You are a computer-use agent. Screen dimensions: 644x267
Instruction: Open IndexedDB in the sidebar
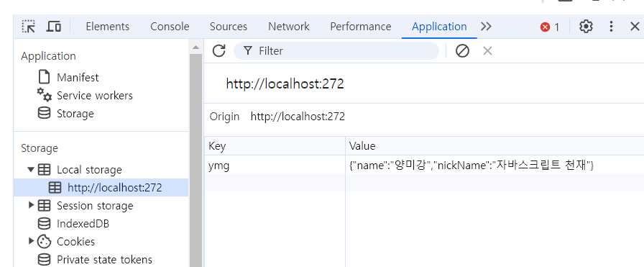pos(83,223)
